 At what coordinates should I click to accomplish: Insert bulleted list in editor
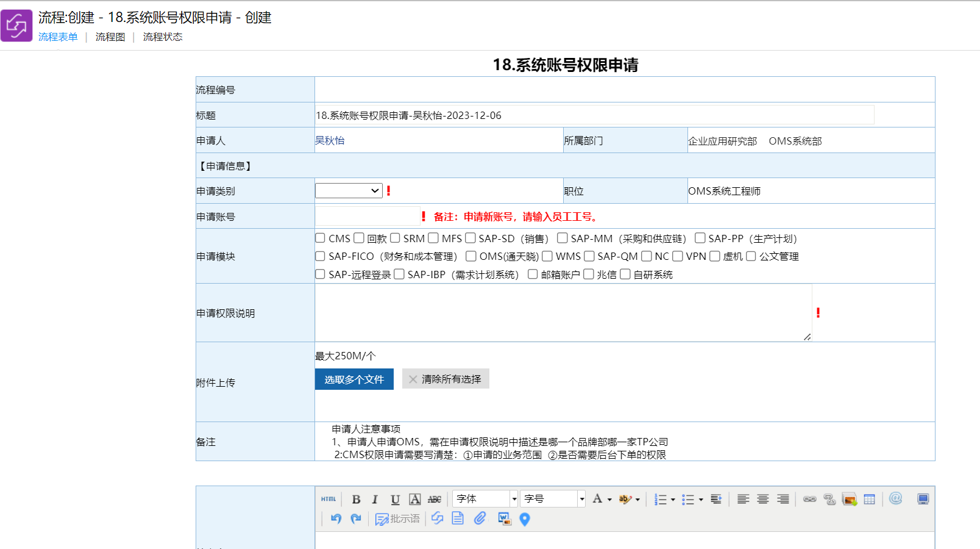pyautogui.click(x=688, y=499)
